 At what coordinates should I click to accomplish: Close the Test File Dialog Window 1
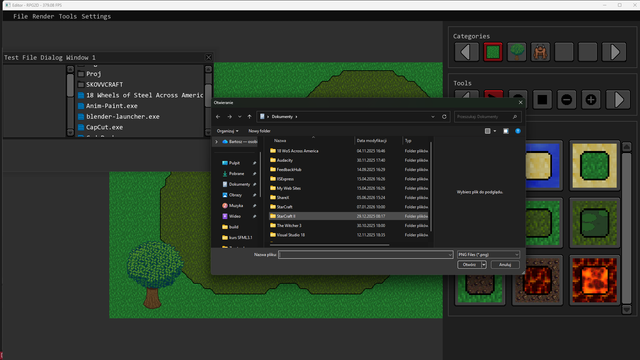209,57
